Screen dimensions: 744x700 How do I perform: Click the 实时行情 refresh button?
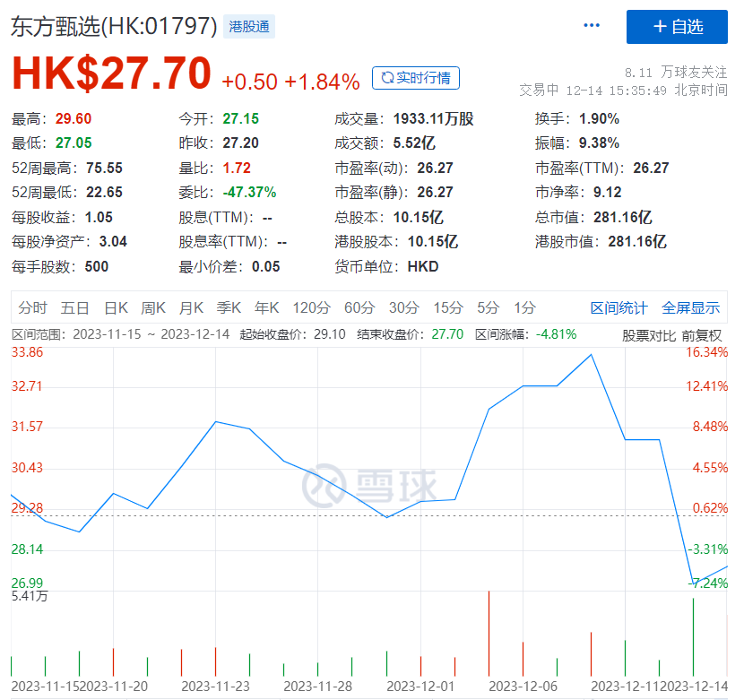point(416,78)
